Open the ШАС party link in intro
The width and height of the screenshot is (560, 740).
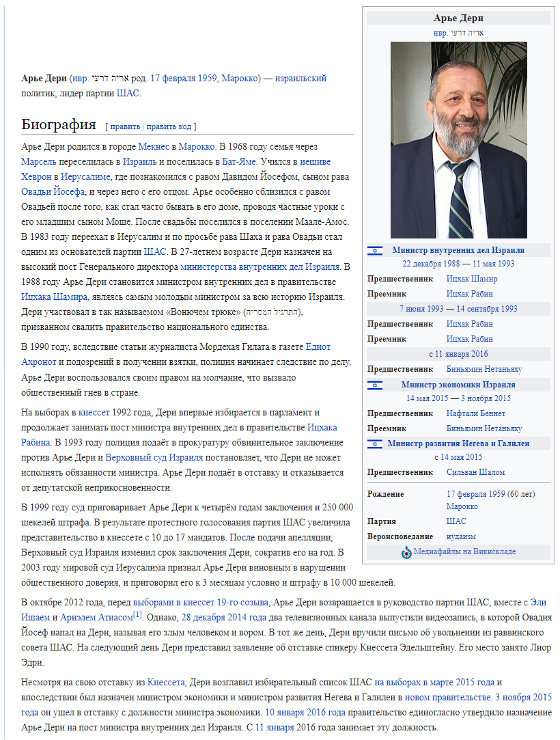tap(128, 94)
